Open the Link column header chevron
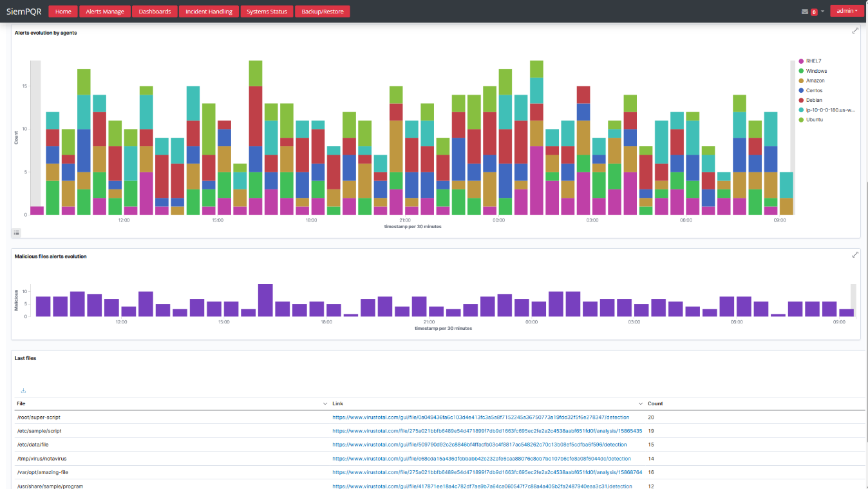Viewport: 868px width, 489px height. point(640,404)
